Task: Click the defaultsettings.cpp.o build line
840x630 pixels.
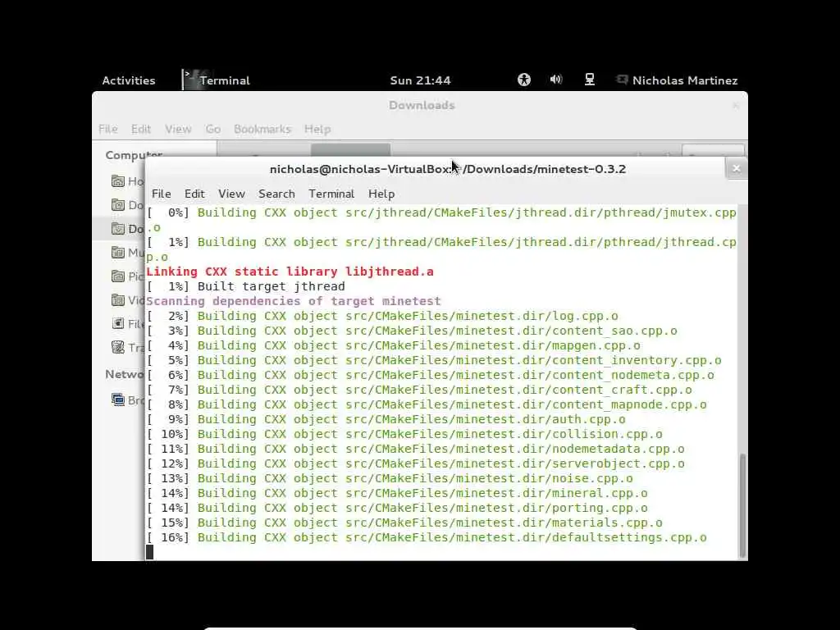Action: coord(427,537)
